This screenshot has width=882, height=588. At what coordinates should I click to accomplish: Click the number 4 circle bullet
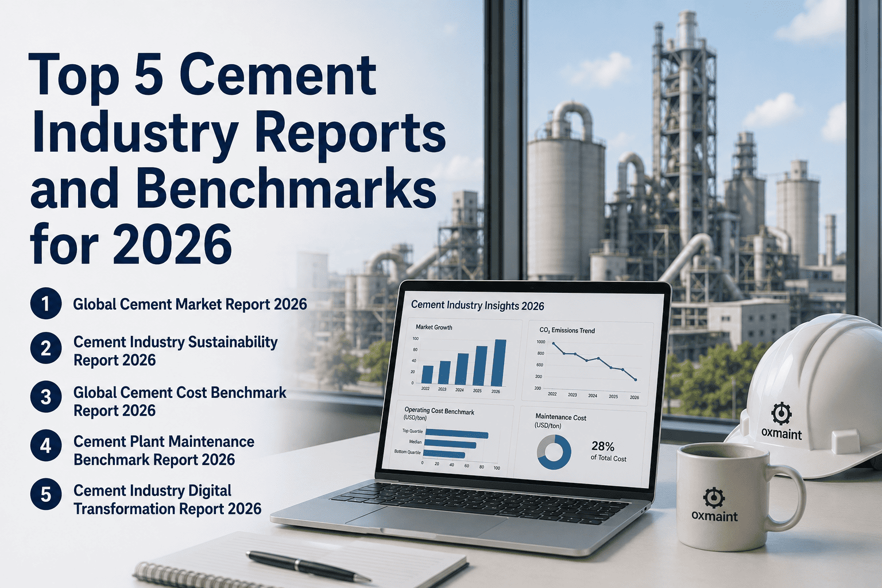pyautogui.click(x=46, y=446)
